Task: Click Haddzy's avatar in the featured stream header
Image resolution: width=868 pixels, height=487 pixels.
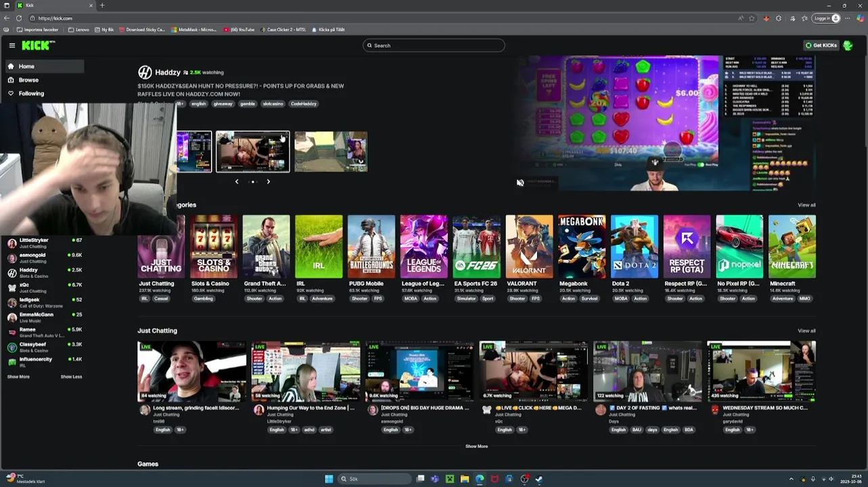Action: [x=145, y=72]
